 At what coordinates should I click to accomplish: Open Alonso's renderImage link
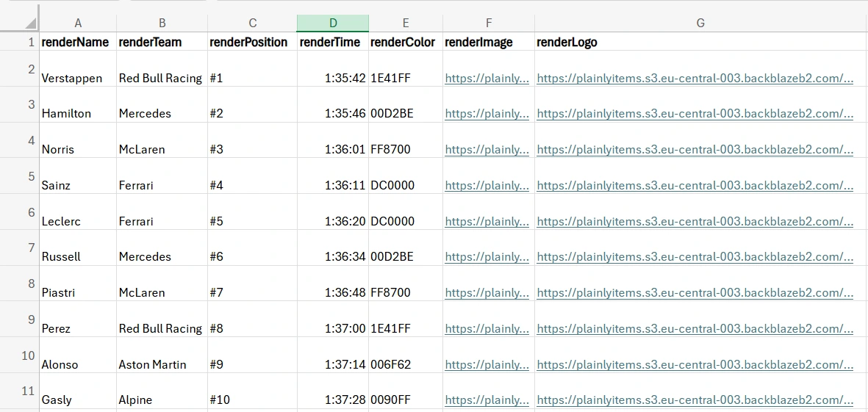click(x=487, y=365)
